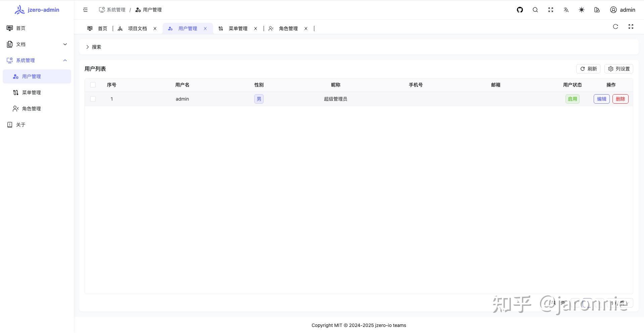Click the 超级管理员 nickname cell

click(x=335, y=99)
